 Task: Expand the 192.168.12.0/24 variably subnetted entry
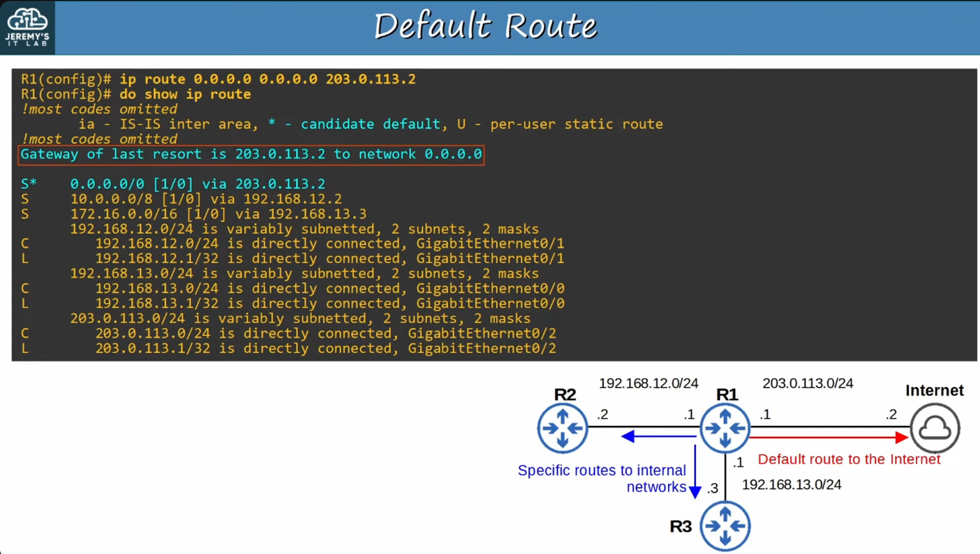pos(304,228)
